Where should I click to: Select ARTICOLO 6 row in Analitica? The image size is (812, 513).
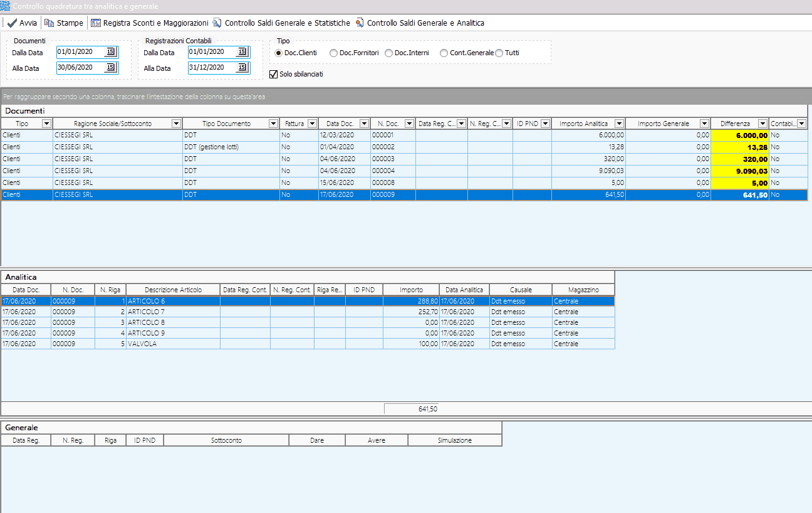[x=308, y=301]
